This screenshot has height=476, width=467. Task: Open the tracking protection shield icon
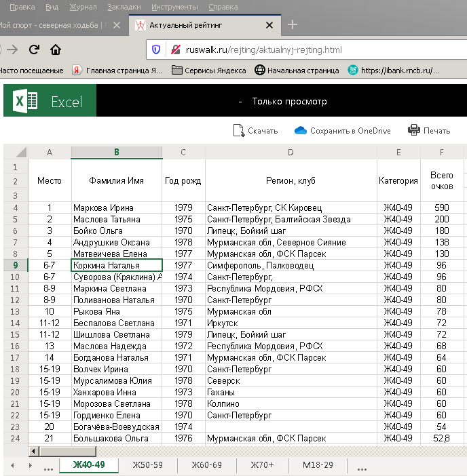click(x=156, y=49)
